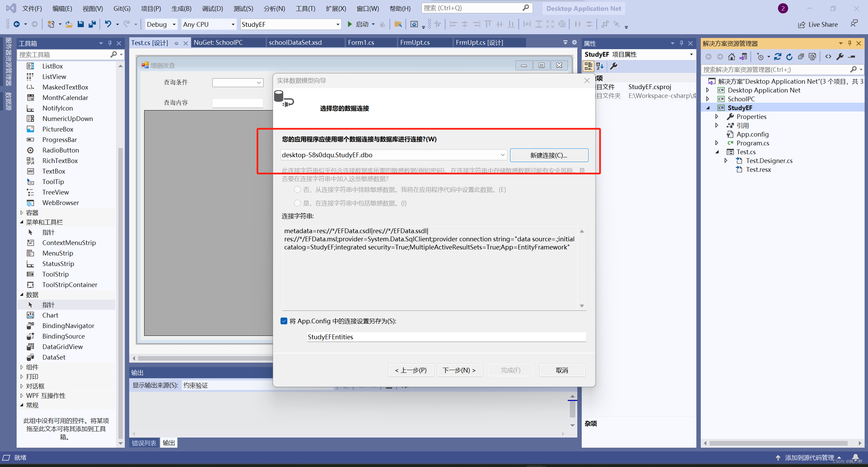The height and width of the screenshot is (467, 868).
Task: Click the Save All toolbar icon
Action: 92,24
